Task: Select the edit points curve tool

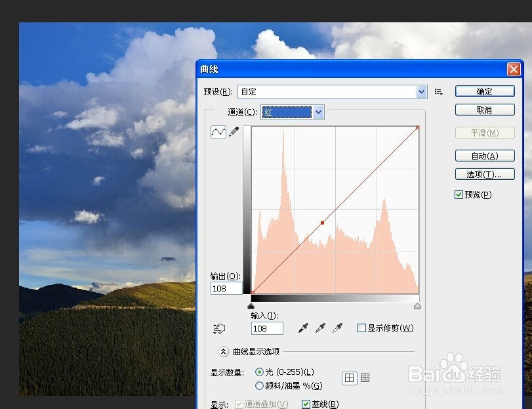Action: 218,131
